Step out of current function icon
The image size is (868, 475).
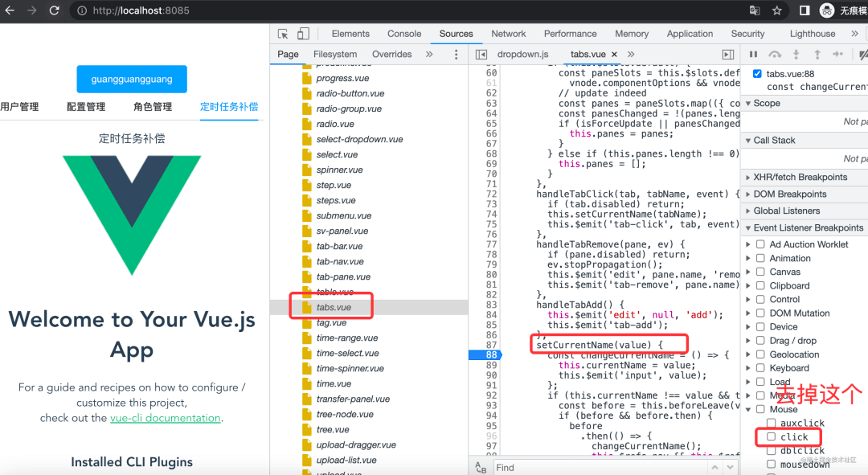[817, 55]
